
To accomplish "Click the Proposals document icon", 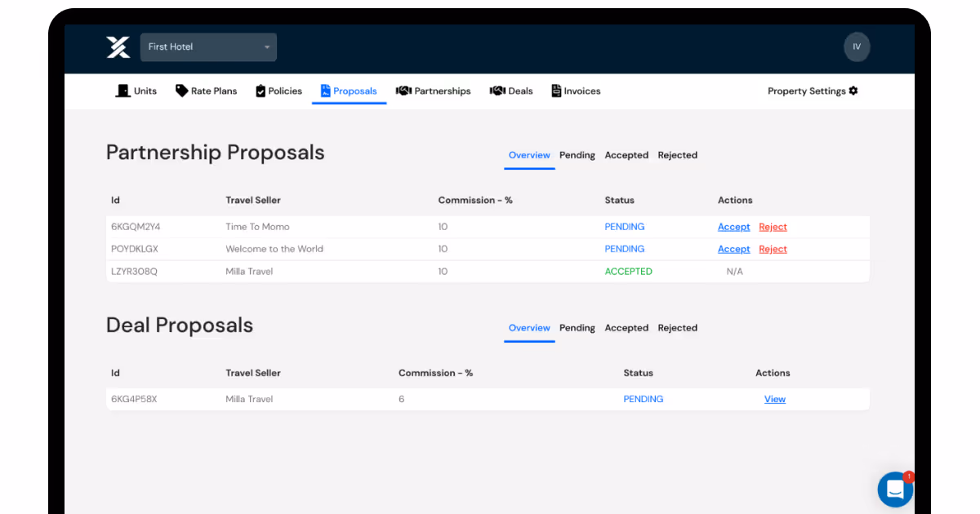I will pos(325,91).
